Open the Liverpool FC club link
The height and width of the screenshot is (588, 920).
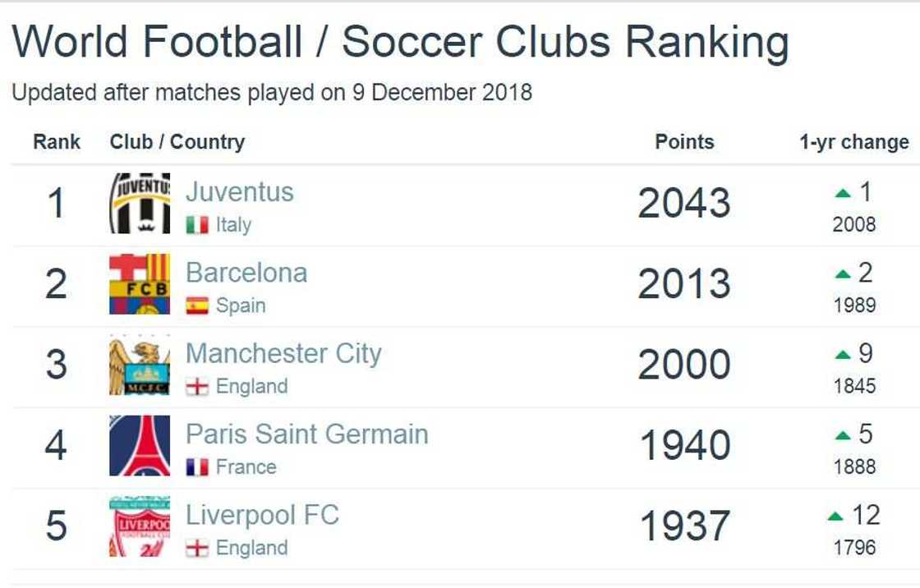click(x=262, y=516)
